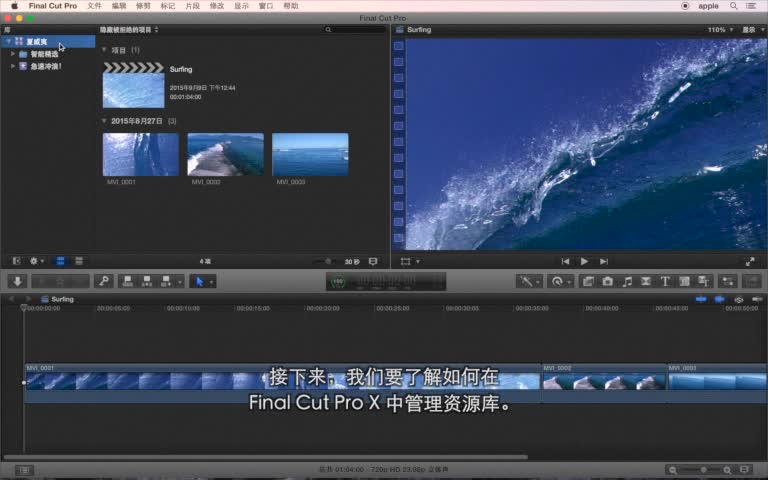This screenshot has height=480, width=768.
Task: Open the viewer 110% zoom dropdown
Action: pyautogui.click(x=720, y=30)
